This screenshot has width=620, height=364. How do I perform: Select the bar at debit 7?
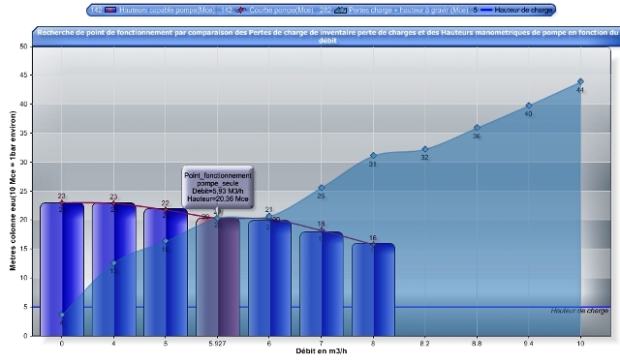322,284
